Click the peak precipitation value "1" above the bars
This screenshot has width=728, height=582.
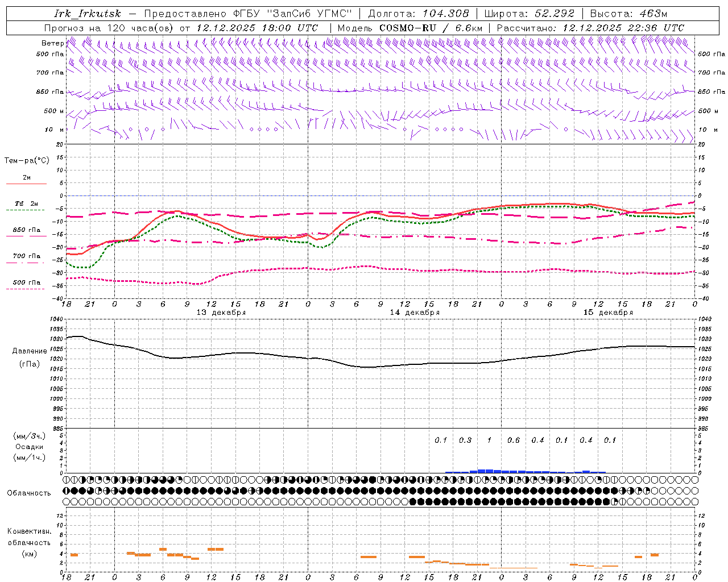(x=489, y=440)
